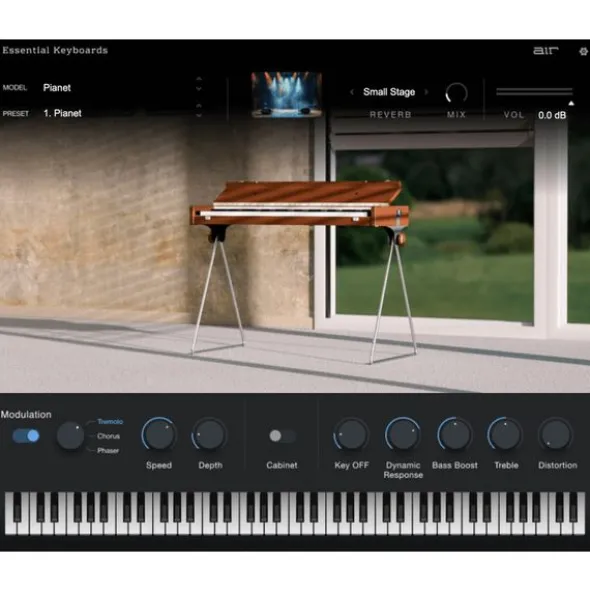Click the REVERB label

coord(390,115)
